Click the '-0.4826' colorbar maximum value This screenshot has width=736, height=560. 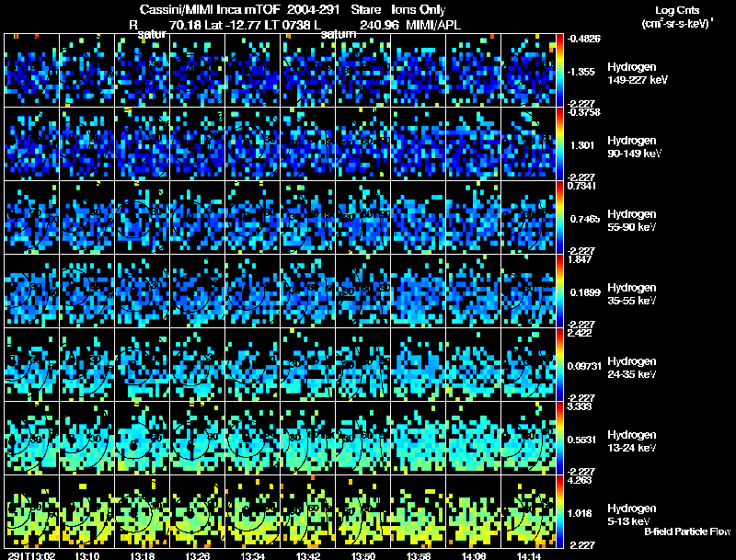583,39
